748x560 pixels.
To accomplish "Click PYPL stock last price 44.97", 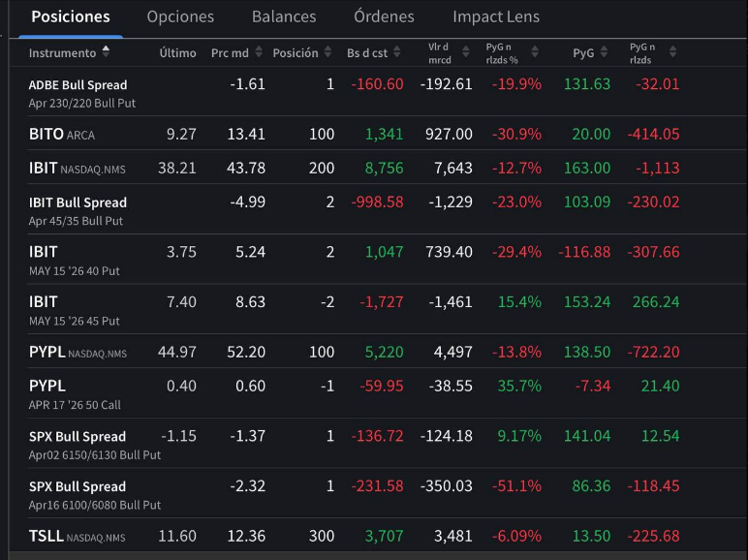I will [177, 352].
